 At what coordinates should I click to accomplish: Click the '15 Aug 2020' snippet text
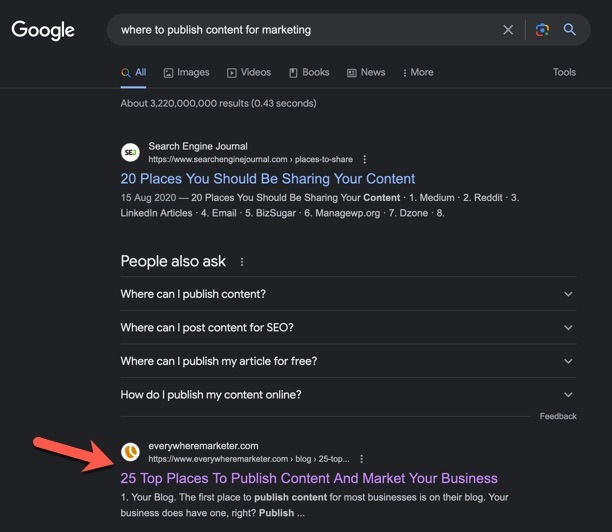(x=148, y=197)
